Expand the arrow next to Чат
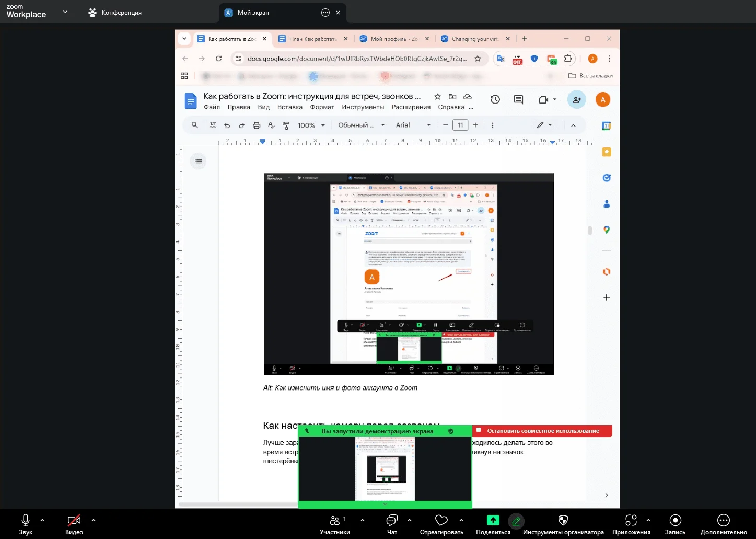The width and height of the screenshot is (756, 539). (x=410, y=520)
